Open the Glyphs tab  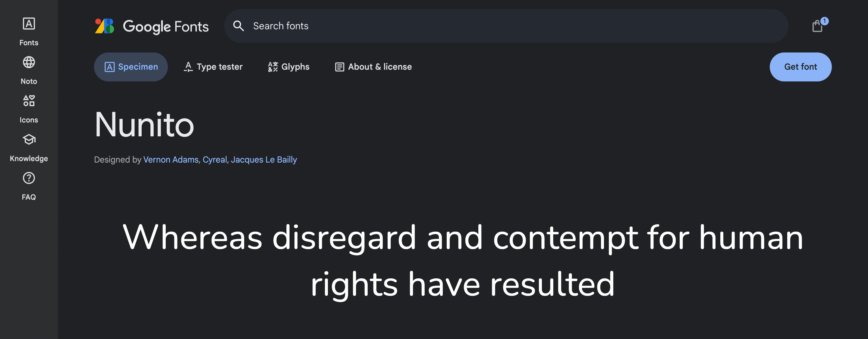[289, 67]
